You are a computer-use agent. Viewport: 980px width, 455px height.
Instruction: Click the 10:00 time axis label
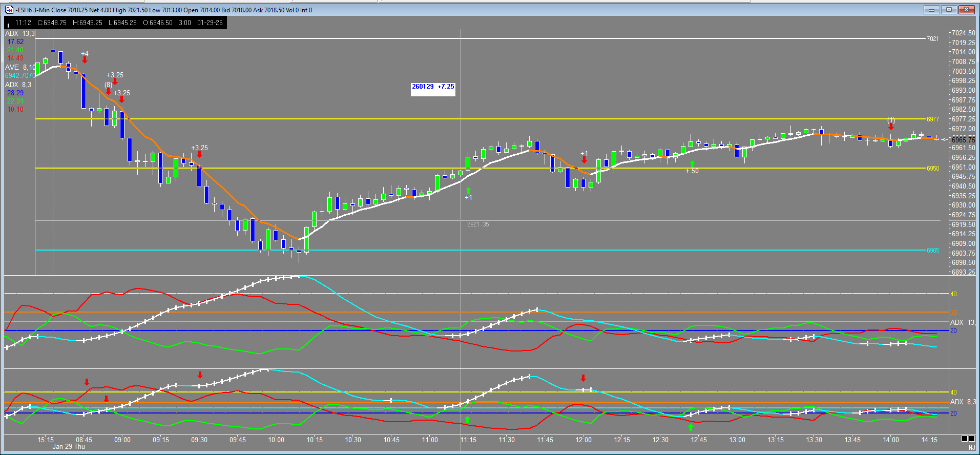276,440
